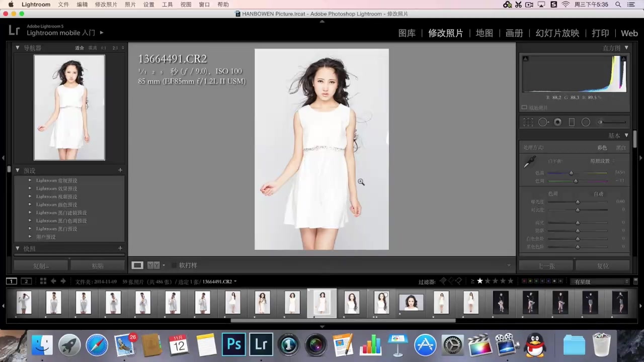The width and height of the screenshot is (644, 362).
Task: Collapse the 基本 panel
Action: coord(626,135)
